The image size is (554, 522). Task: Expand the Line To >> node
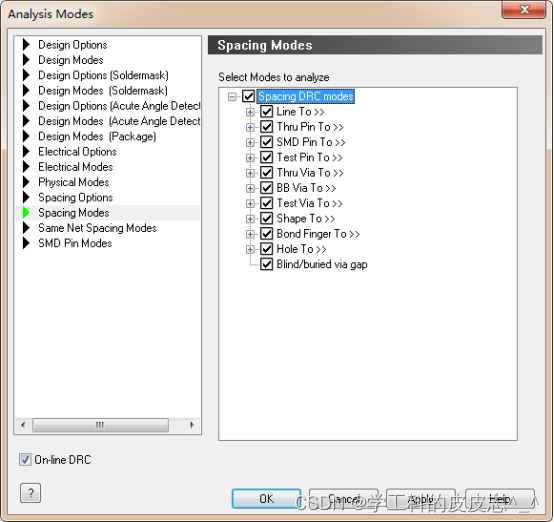tap(250, 112)
